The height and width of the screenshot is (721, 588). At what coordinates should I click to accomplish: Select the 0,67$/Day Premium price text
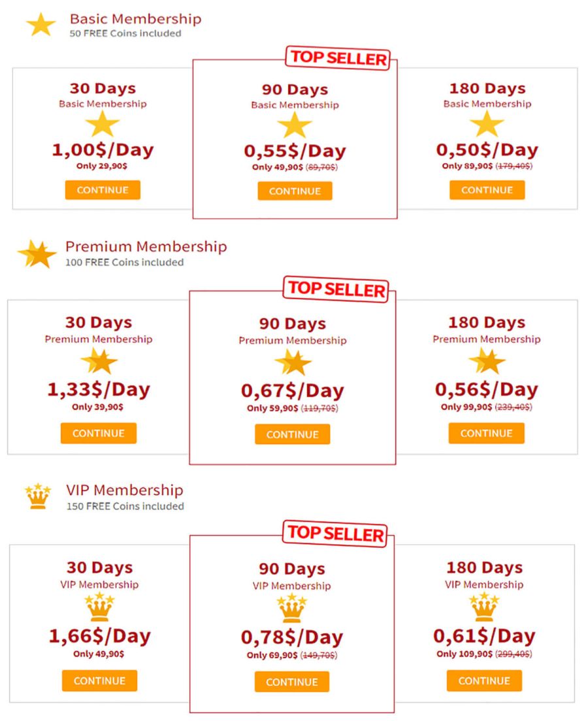293,391
